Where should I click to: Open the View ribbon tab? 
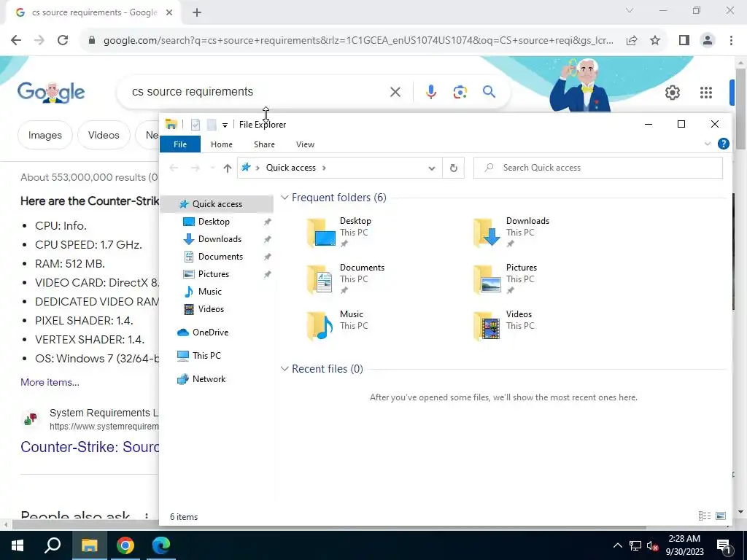305,144
